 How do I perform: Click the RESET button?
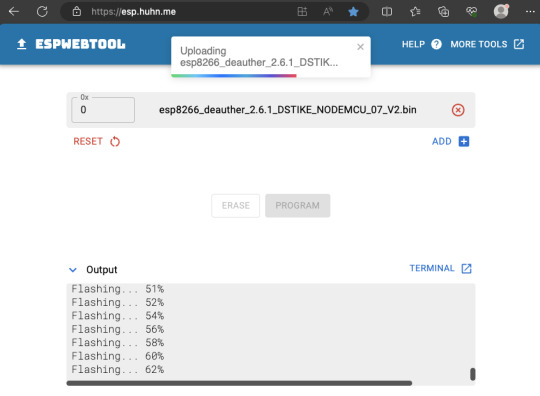coord(88,142)
